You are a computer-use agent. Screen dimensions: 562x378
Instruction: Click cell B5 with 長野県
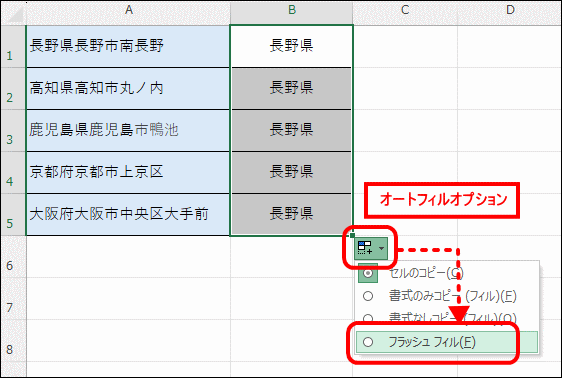(291, 215)
